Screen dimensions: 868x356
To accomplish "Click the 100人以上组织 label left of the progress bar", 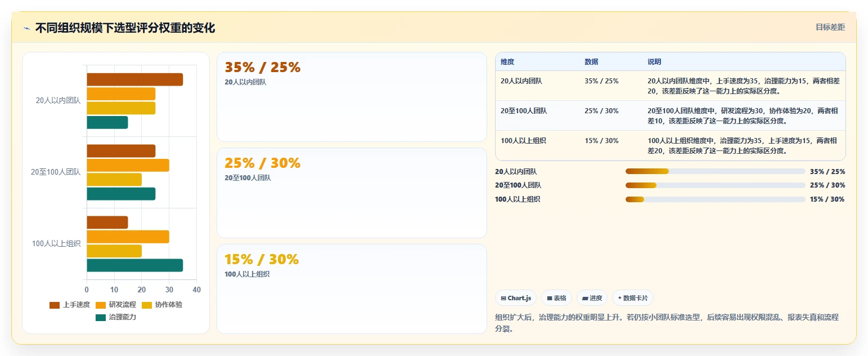I will coord(518,199).
